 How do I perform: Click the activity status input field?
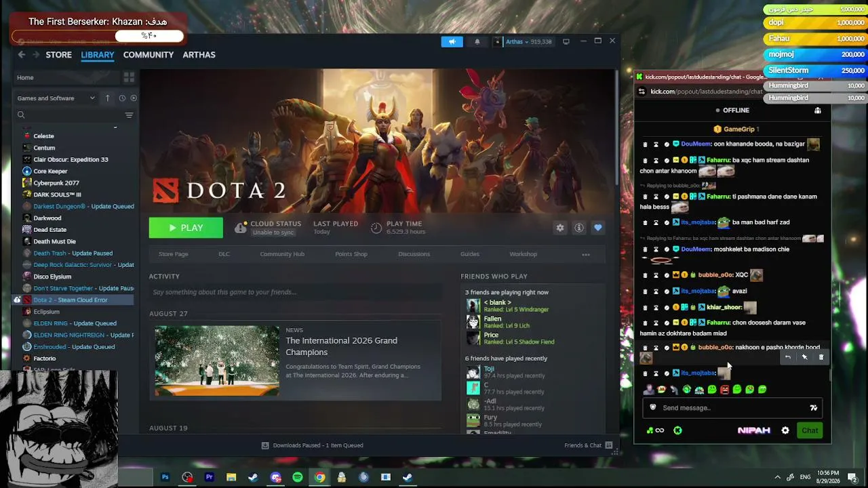(x=295, y=292)
